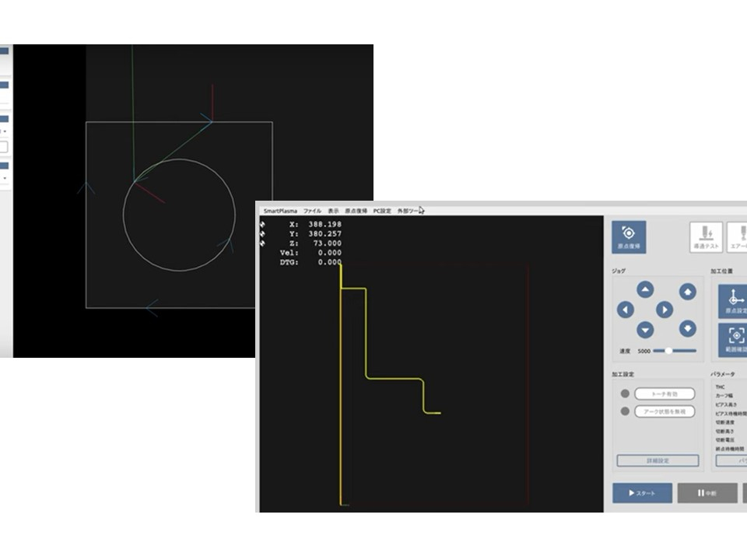The image size is (747, 560).
Task: Click the 原点復帰 home return icon button
Action: 628,237
